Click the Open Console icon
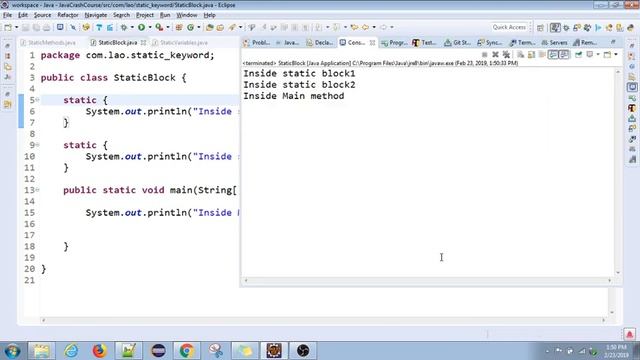This screenshot has width=640, height=360. pos(607,54)
